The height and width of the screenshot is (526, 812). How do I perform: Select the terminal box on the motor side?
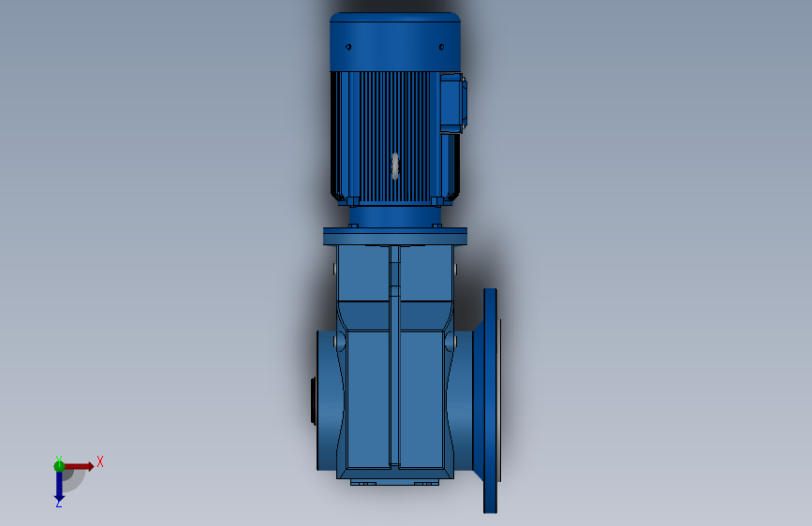pyautogui.click(x=453, y=103)
